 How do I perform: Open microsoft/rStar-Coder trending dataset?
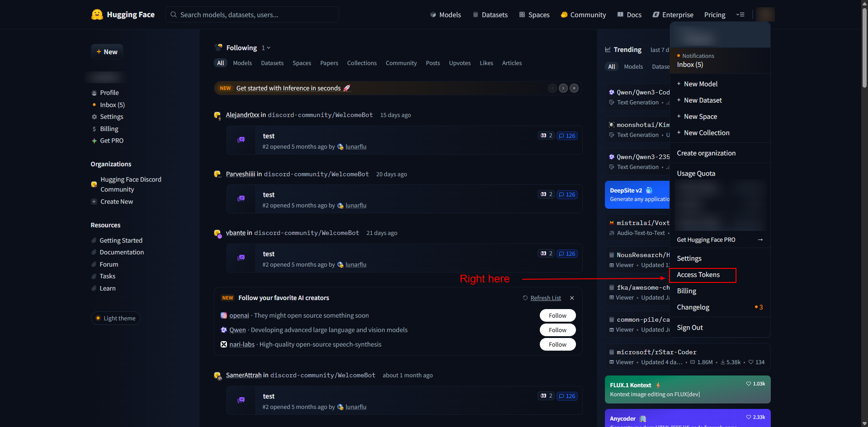(x=688, y=357)
